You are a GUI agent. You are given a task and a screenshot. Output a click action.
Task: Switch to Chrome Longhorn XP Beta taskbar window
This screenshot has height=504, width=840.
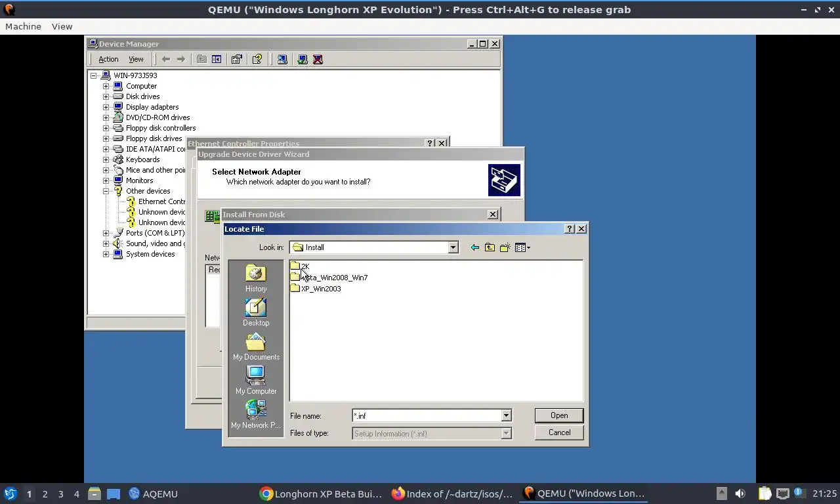coord(320,493)
